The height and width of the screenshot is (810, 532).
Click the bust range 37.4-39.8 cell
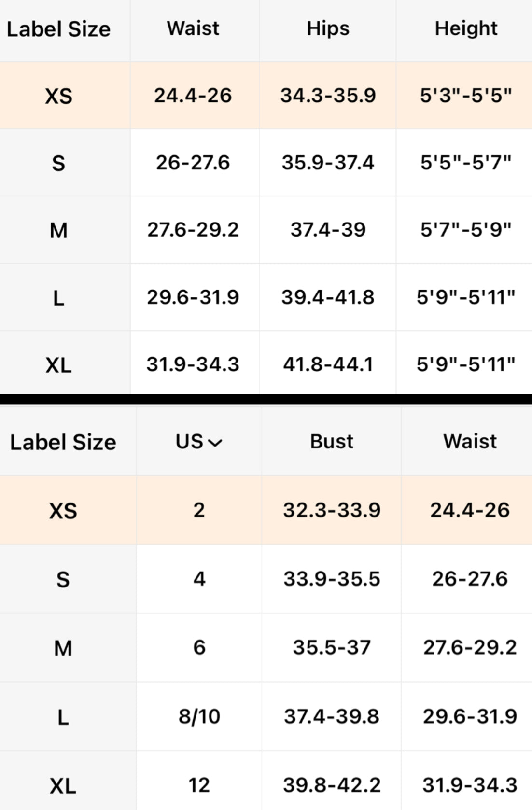click(332, 716)
